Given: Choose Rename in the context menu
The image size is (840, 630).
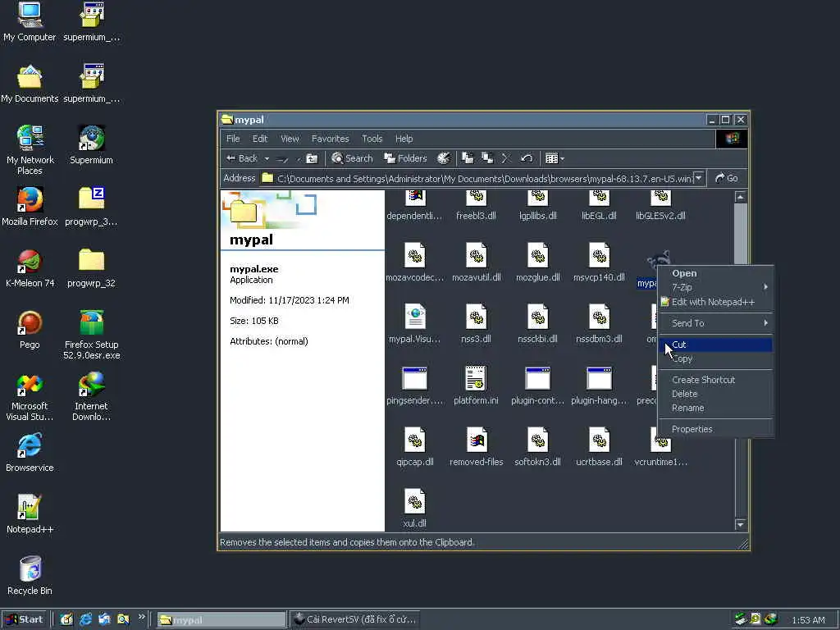Looking at the screenshot, I should pyautogui.click(x=714, y=408).
